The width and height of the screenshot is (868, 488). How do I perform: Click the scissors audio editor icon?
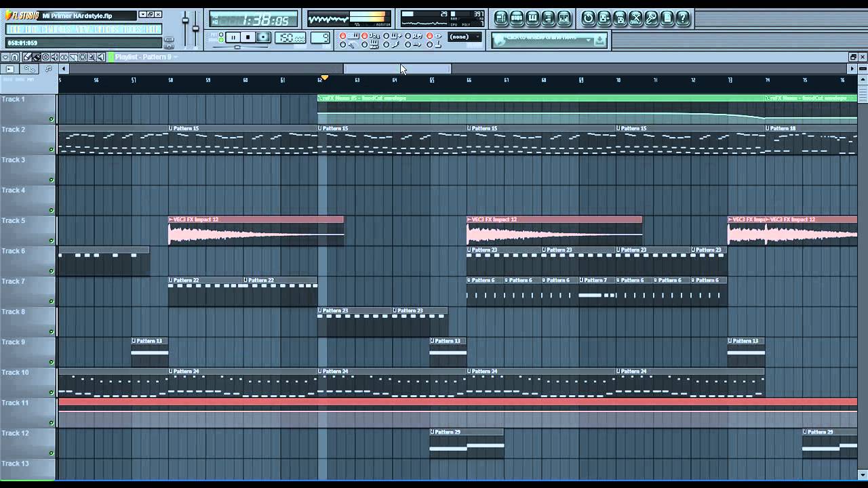[635, 18]
